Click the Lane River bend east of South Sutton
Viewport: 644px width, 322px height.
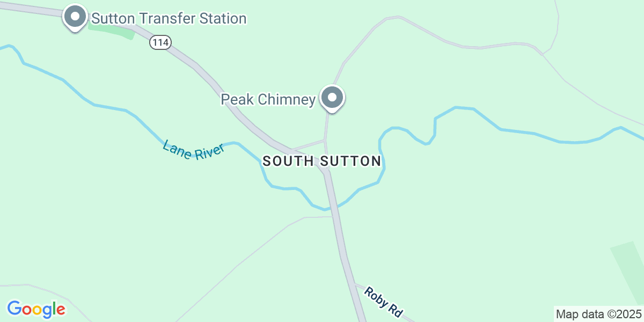pos(382,156)
